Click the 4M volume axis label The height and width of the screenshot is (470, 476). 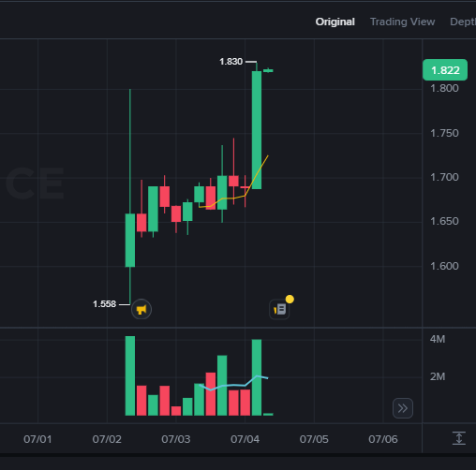coord(438,339)
